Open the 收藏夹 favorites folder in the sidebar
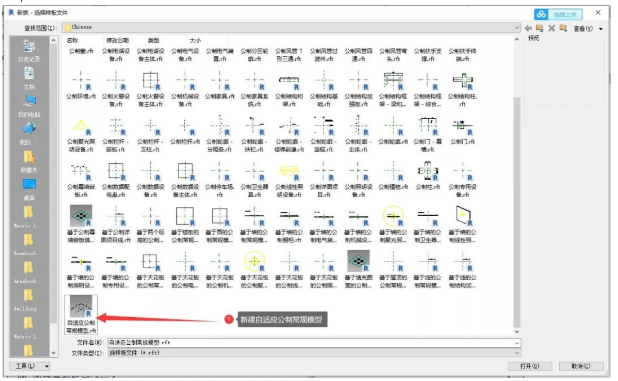This screenshot has width=618, height=381. [29, 162]
